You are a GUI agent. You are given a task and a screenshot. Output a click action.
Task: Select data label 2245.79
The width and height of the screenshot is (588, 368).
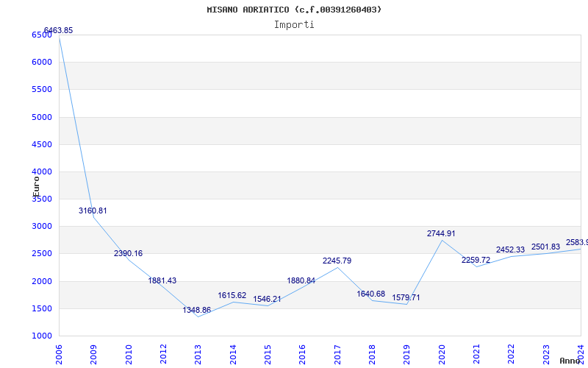(x=337, y=261)
